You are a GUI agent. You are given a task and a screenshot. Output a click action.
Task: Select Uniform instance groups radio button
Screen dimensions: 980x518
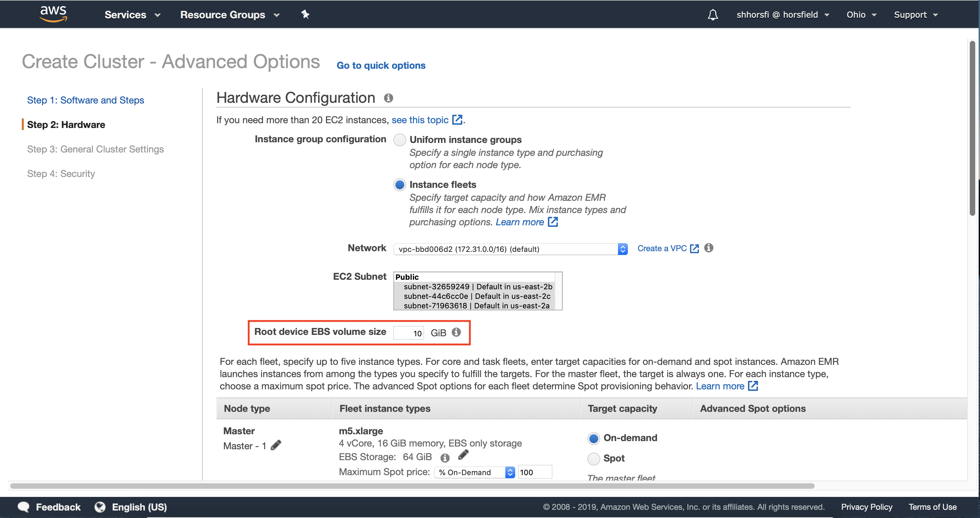399,140
